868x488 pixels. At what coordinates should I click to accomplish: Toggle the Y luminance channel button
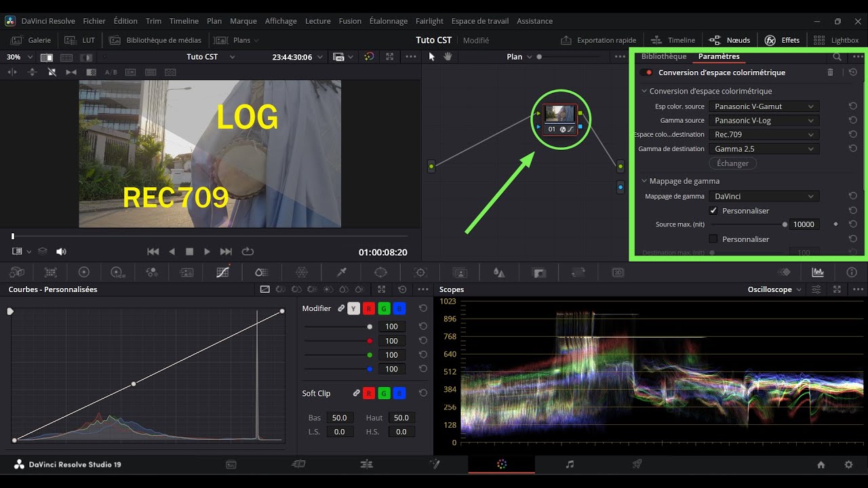tap(353, 309)
